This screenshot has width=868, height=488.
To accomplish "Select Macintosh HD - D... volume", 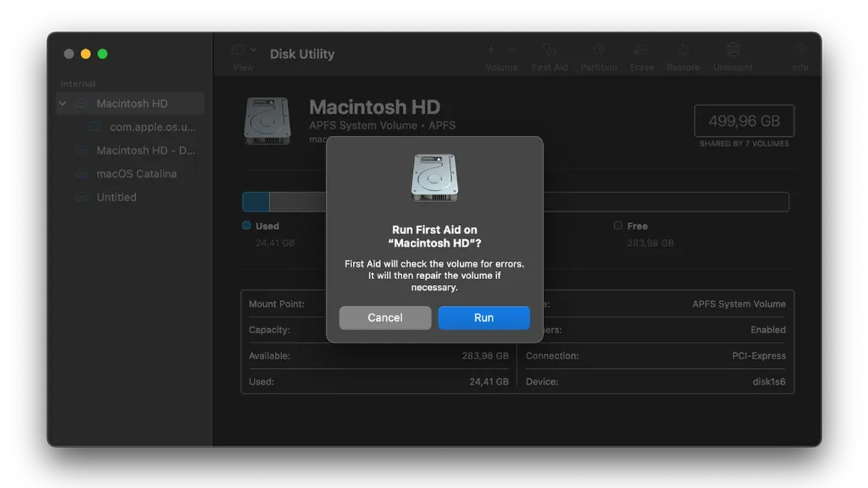I will click(x=145, y=150).
